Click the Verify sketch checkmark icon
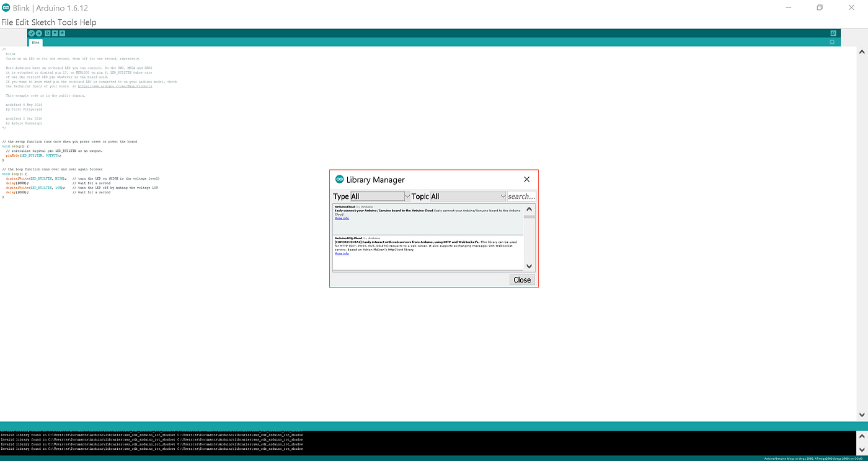This screenshot has height=461, width=868. (32, 33)
